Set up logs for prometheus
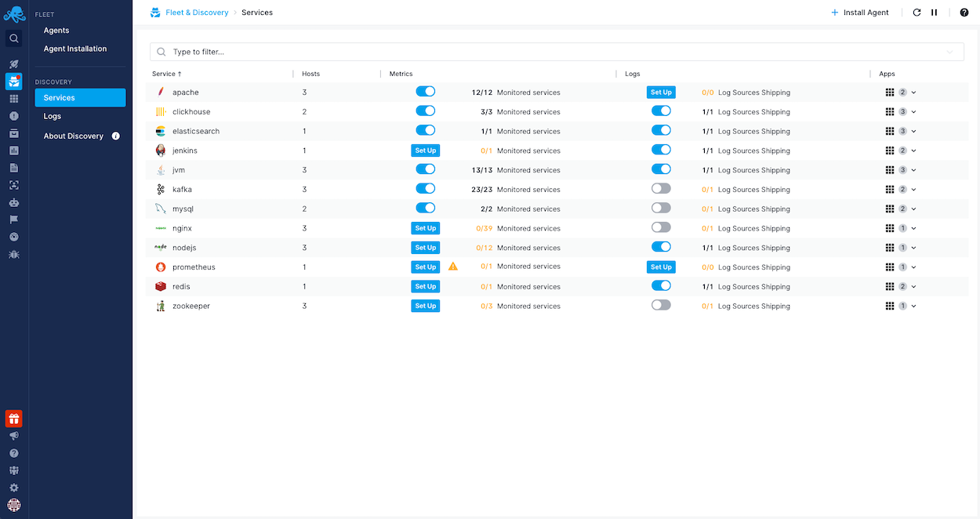Screen dimensions: 980x519 [662, 267]
